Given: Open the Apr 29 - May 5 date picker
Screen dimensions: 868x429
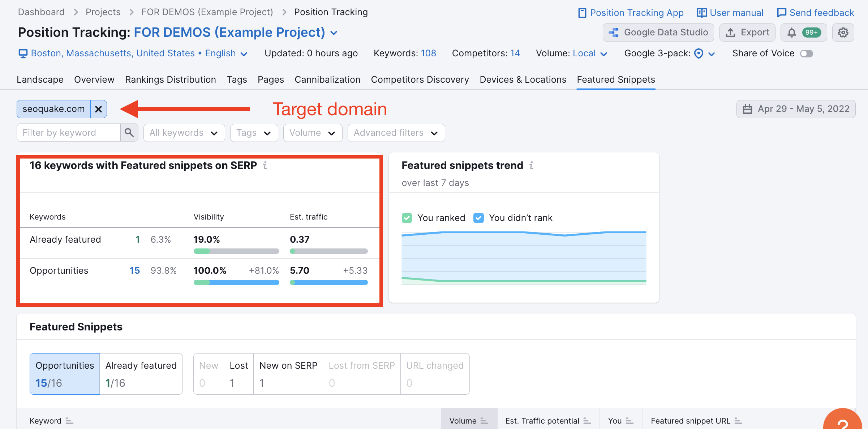Looking at the screenshot, I should [796, 109].
